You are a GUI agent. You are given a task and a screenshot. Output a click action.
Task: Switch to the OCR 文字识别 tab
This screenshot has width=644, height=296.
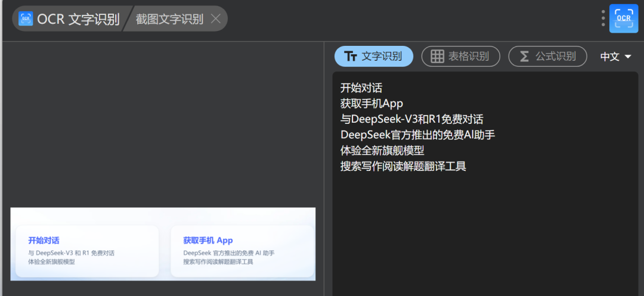(x=70, y=19)
